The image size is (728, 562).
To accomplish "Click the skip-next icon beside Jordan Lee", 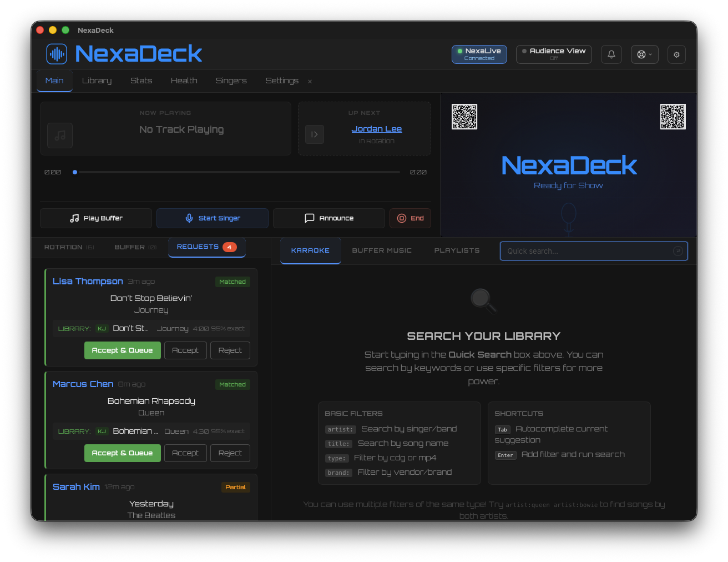I will click(x=315, y=134).
